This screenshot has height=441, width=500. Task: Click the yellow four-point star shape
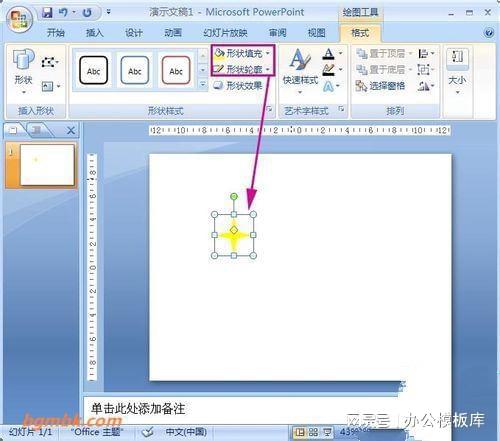(x=234, y=235)
